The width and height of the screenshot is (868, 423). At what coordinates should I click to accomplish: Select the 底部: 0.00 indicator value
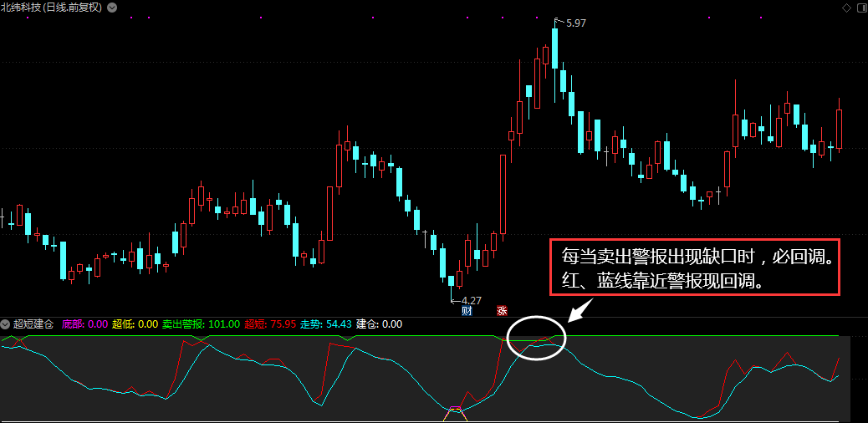[x=84, y=324]
